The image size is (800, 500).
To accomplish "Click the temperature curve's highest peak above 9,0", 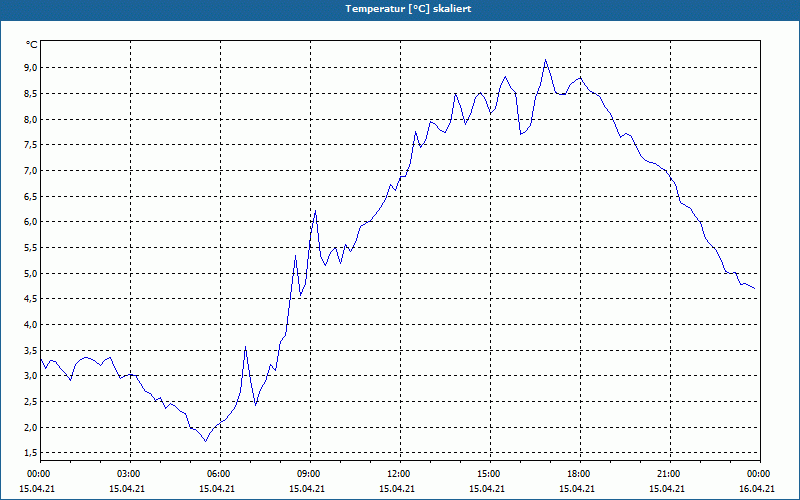I will pyautogui.click(x=545, y=60).
